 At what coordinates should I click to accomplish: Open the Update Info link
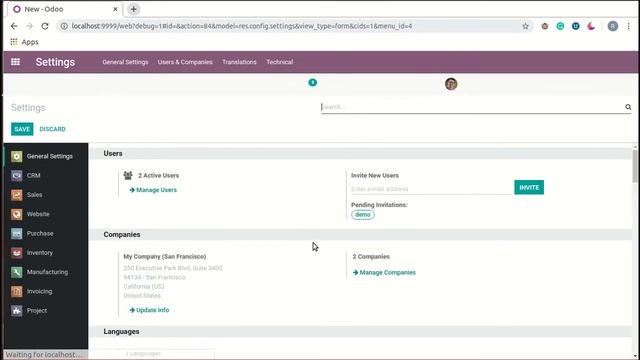coord(149,310)
